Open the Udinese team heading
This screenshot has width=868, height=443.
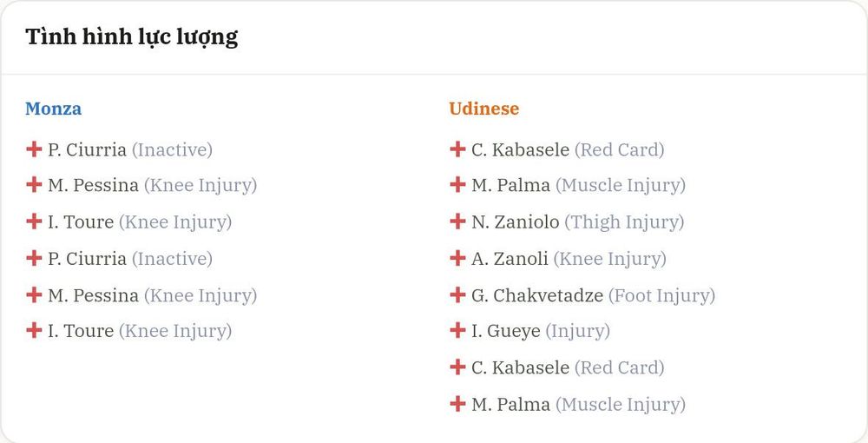pyautogui.click(x=483, y=109)
